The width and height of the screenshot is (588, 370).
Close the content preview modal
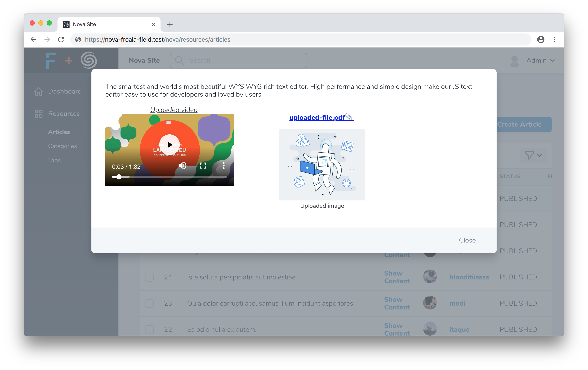coord(467,240)
